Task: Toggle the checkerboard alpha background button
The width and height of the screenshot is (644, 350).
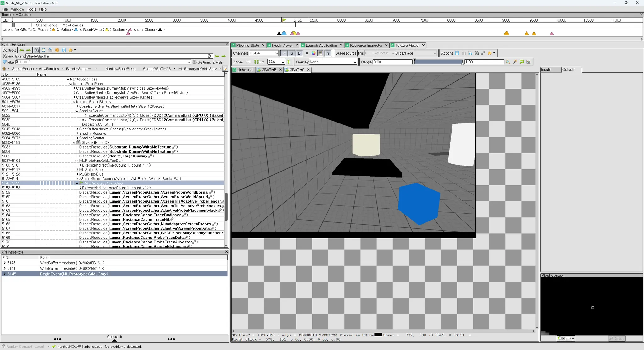Action: point(320,53)
